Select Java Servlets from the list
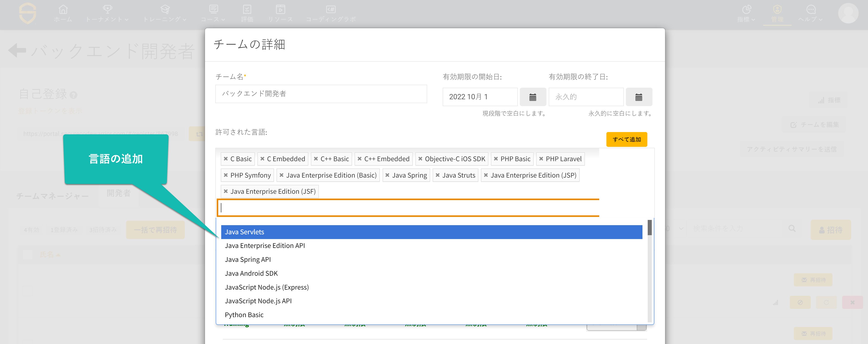The image size is (868, 344). pos(432,232)
